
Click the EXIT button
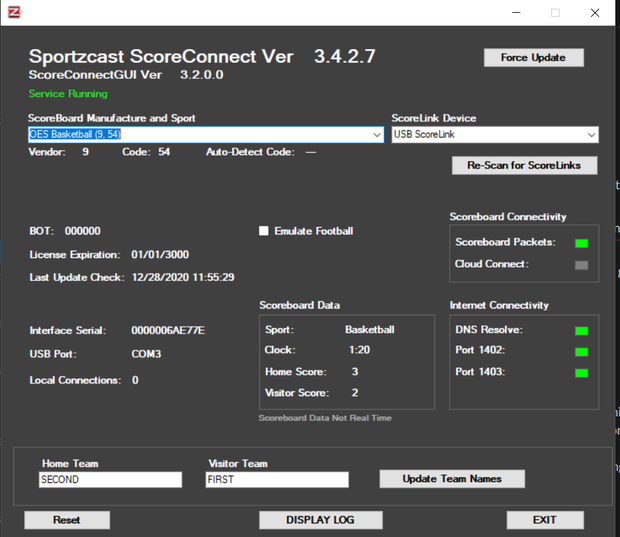point(544,520)
